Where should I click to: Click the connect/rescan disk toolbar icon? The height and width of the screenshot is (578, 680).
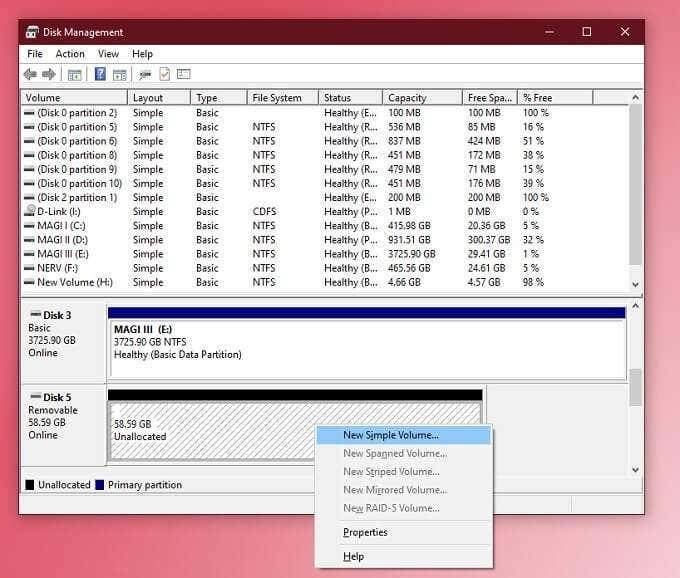coord(145,75)
